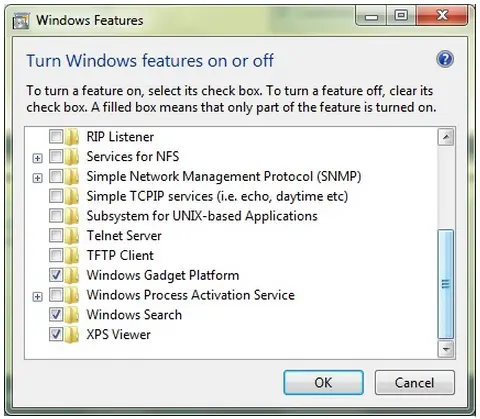Click the Windows Search folder icon
480x419 pixels.
tap(72, 315)
